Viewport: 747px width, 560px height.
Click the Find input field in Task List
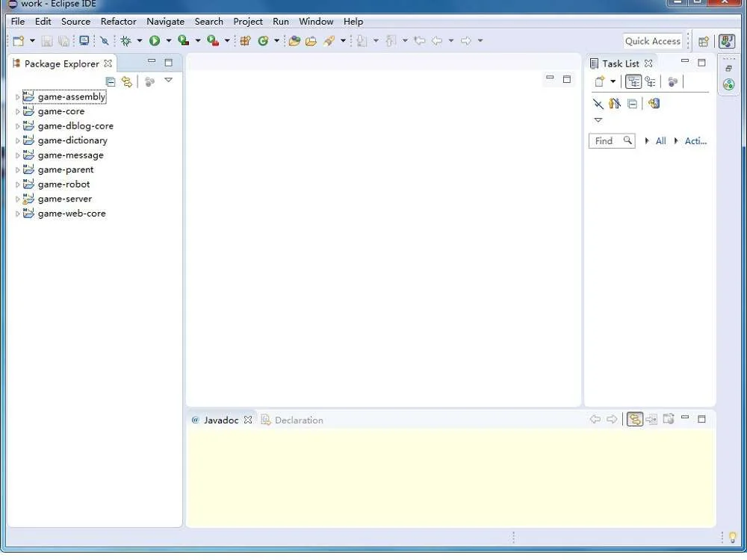[x=607, y=140]
